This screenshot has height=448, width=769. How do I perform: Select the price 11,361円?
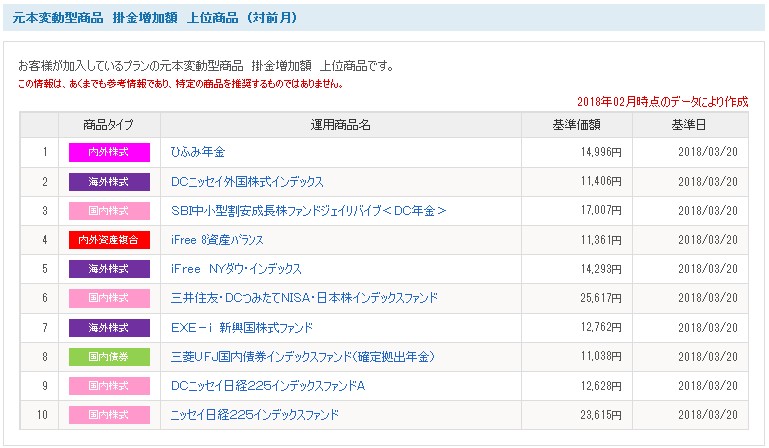[601, 240]
